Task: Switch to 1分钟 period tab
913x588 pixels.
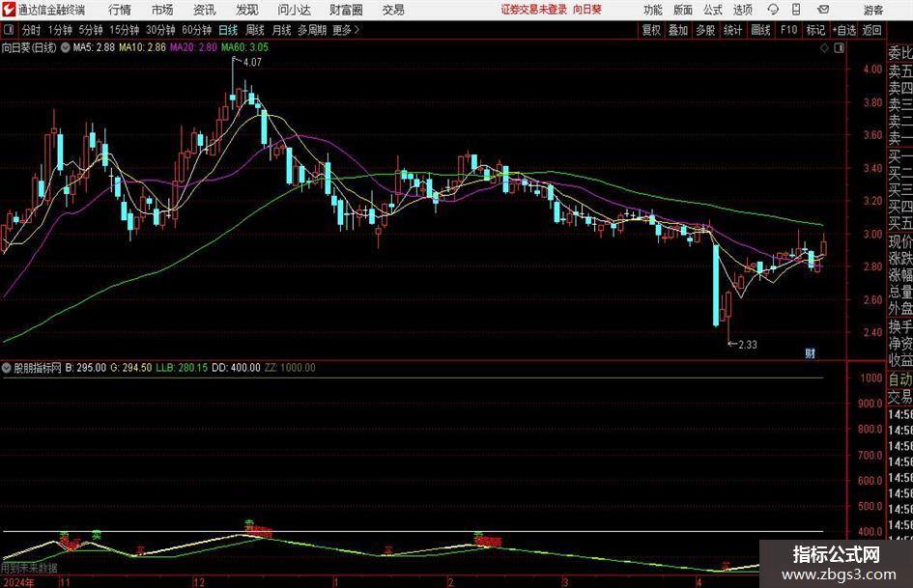Action: click(x=60, y=30)
